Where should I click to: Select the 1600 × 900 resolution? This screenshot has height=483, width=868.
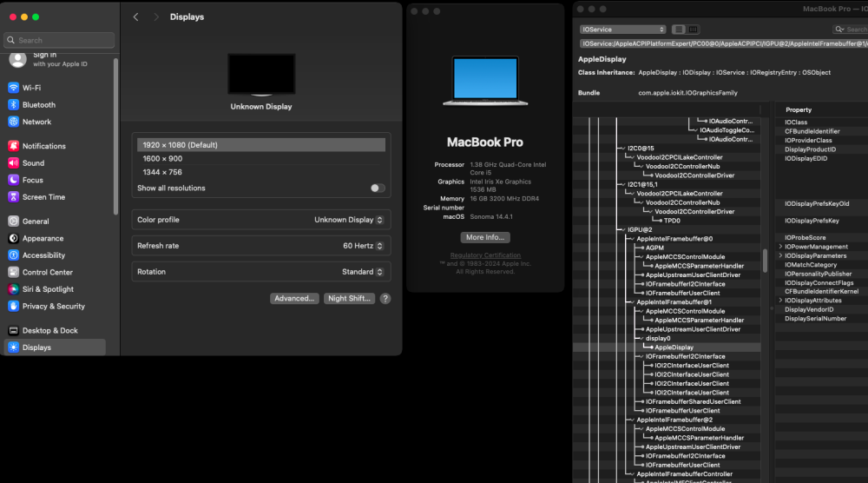(261, 158)
